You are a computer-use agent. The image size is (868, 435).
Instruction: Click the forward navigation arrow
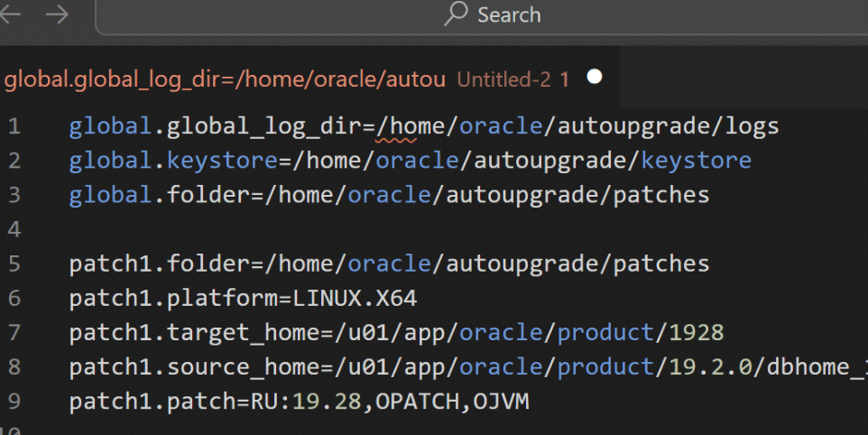57,14
